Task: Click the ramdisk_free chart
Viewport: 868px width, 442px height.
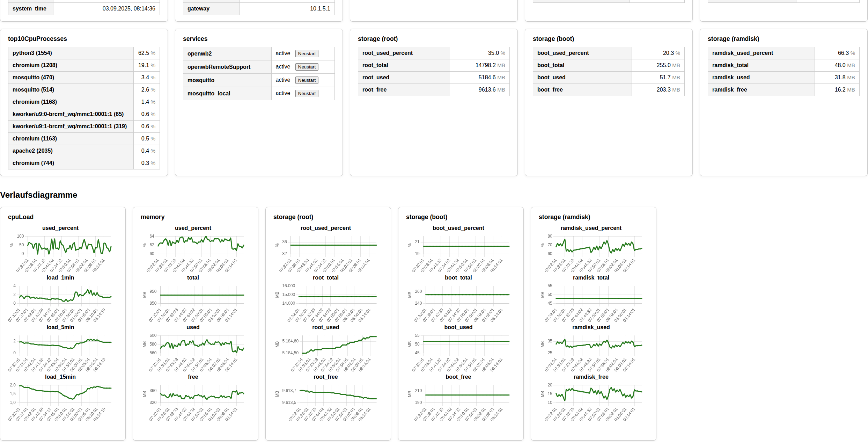Action: [x=598, y=393]
